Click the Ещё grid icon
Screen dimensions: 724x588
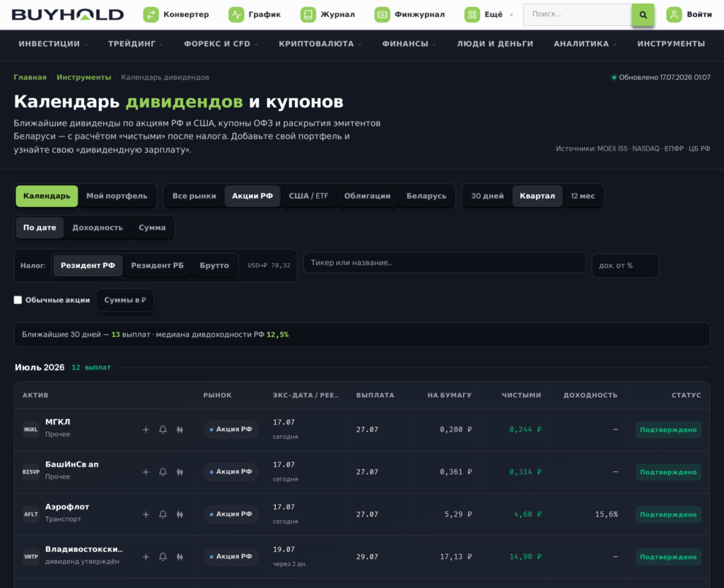coord(472,15)
